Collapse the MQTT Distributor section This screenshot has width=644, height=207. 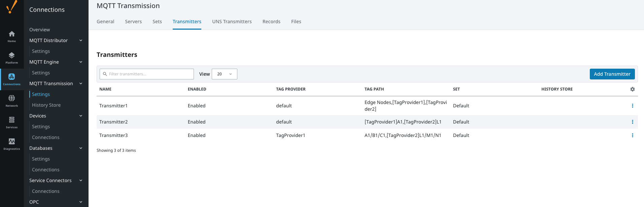[81, 40]
